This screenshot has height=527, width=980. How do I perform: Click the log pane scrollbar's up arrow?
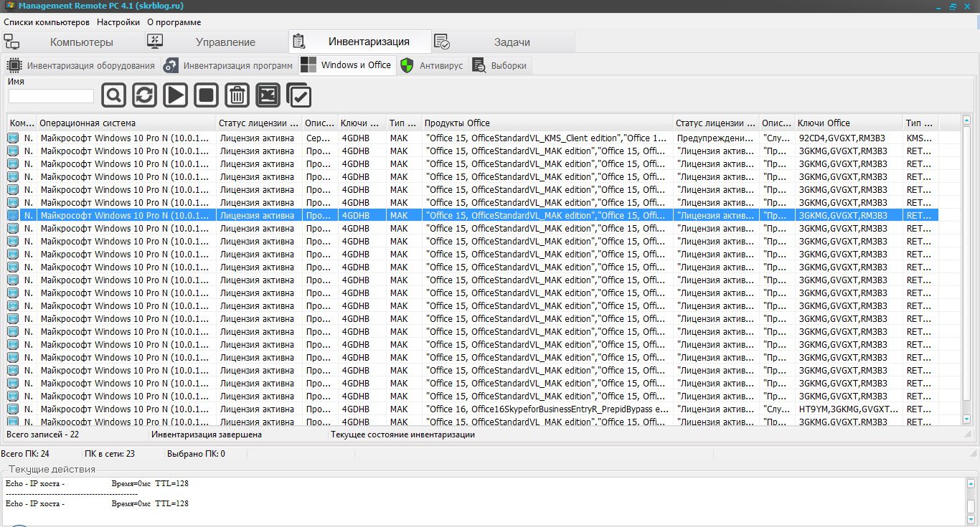(x=971, y=484)
